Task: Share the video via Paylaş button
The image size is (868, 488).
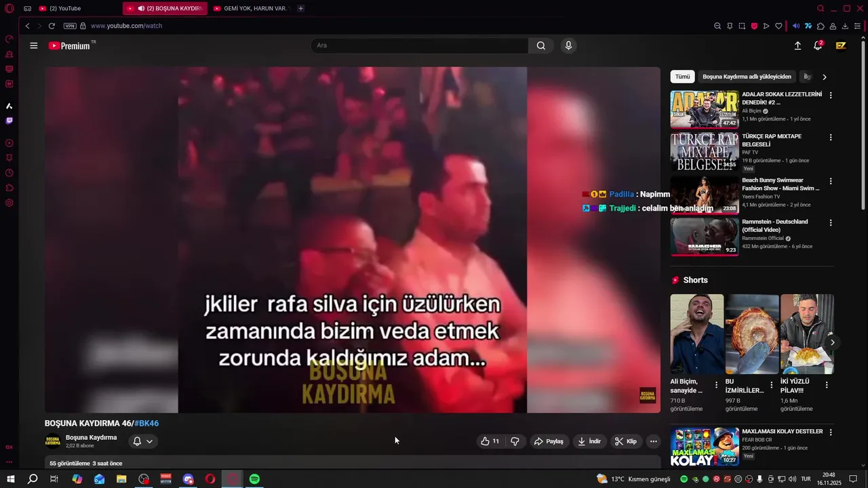Action: coord(549,441)
